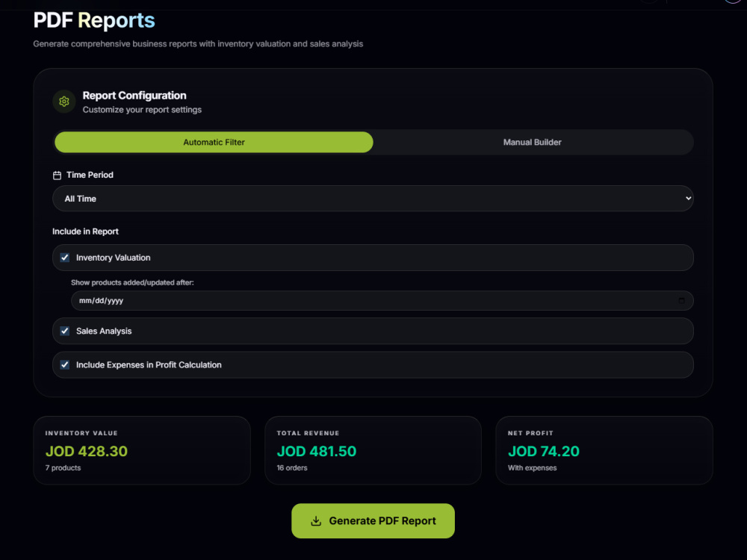Expand the Time Period dropdown arrow
747x560 pixels.
(x=689, y=198)
